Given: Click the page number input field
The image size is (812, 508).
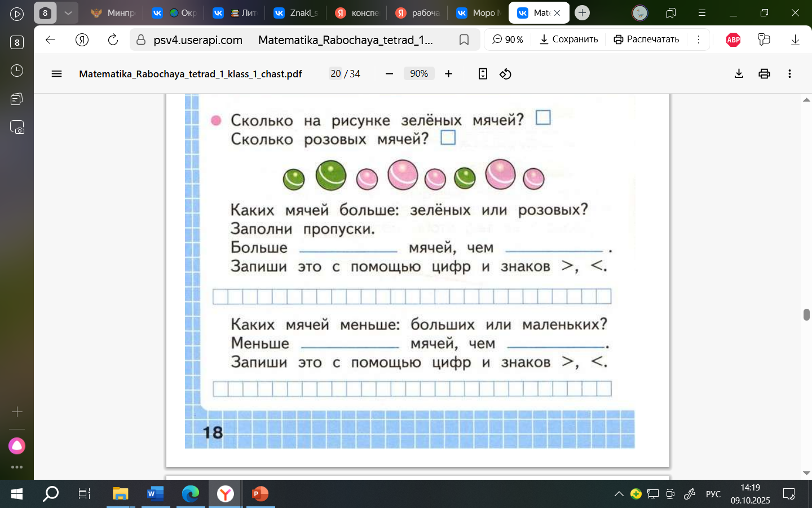Looking at the screenshot, I should point(336,74).
